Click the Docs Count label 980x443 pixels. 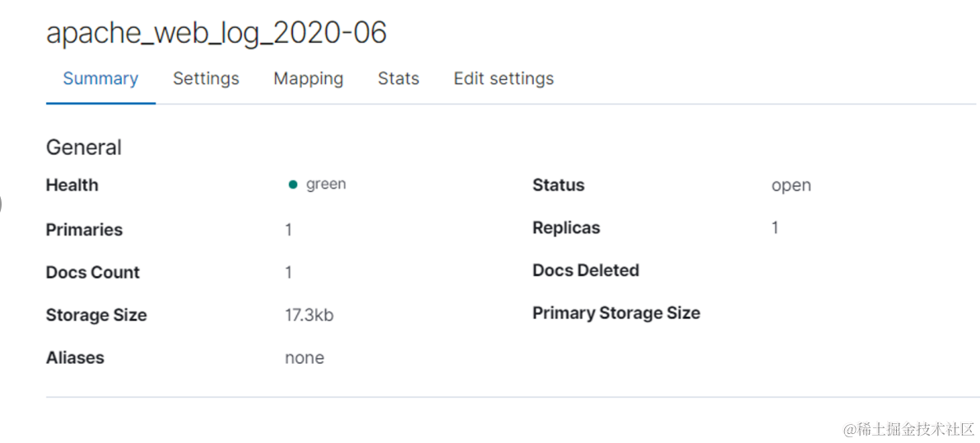(x=93, y=273)
